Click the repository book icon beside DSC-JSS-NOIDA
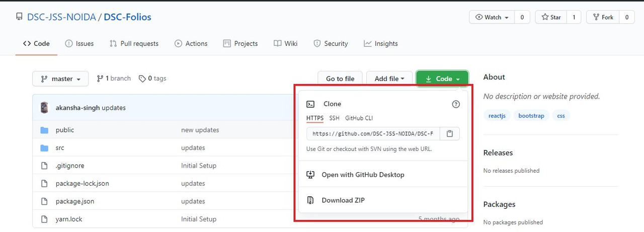The image size is (644, 232). click(x=19, y=17)
